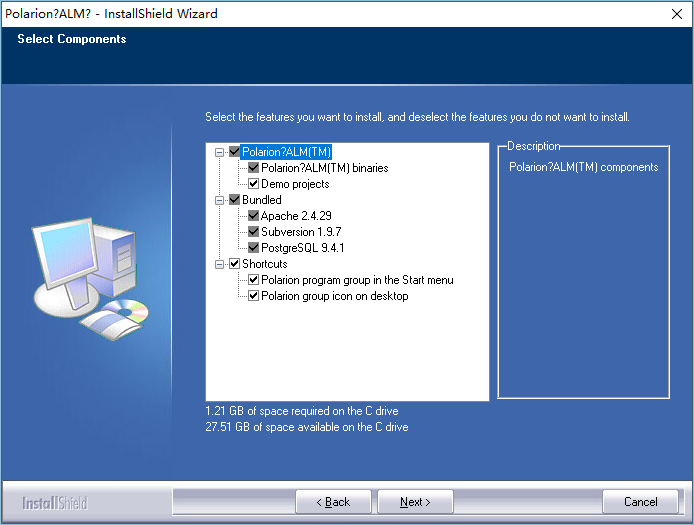Uncheck the Shortcuts group checkbox
The width and height of the screenshot is (694, 525).
(x=235, y=264)
